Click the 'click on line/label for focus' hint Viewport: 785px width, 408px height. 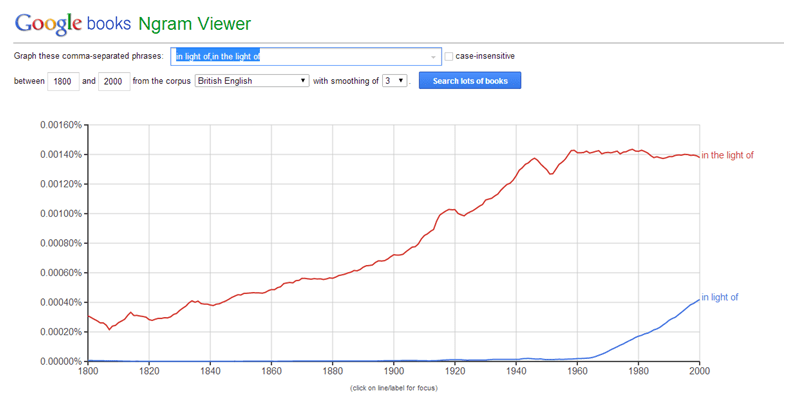coord(393,387)
